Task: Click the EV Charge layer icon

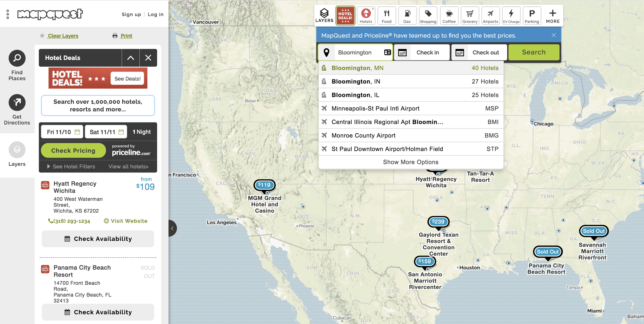Action: 511,16
